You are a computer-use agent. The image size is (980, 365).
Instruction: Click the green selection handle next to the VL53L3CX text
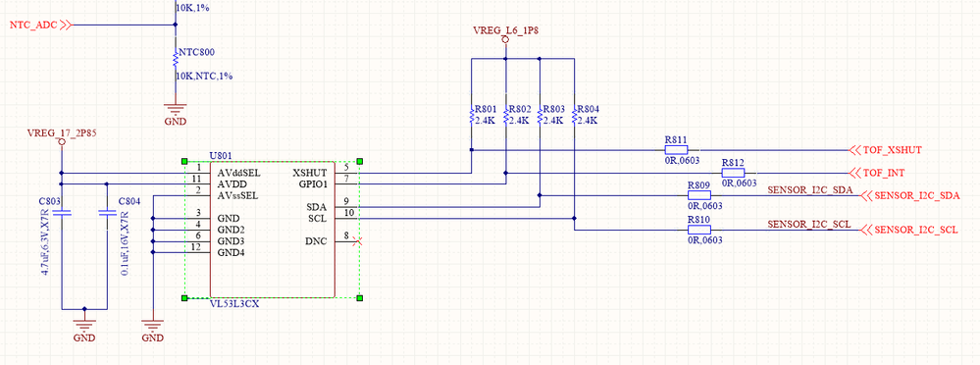click(x=184, y=298)
